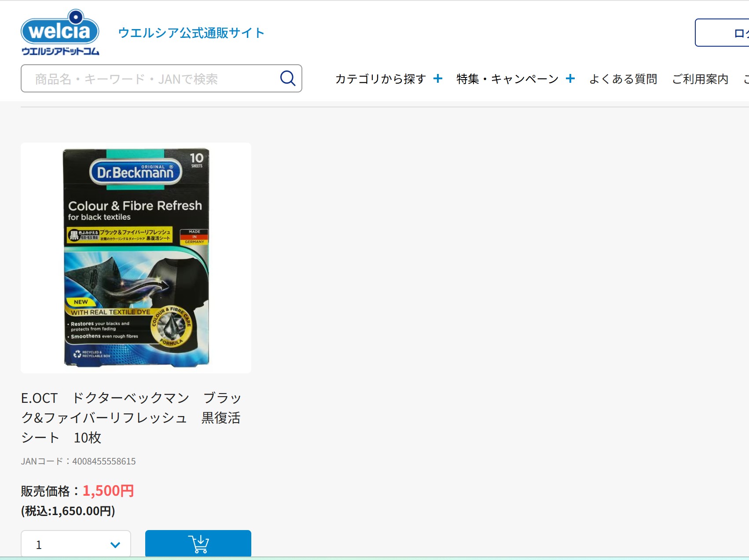Click the plus icon beside 特集・キャンペーン
The width and height of the screenshot is (749, 560).
[x=571, y=78]
